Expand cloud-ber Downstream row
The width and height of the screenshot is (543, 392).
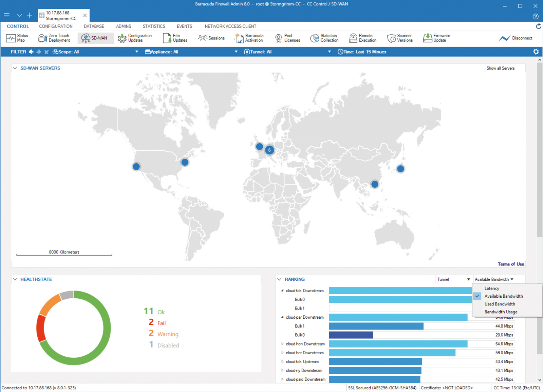[282, 353]
